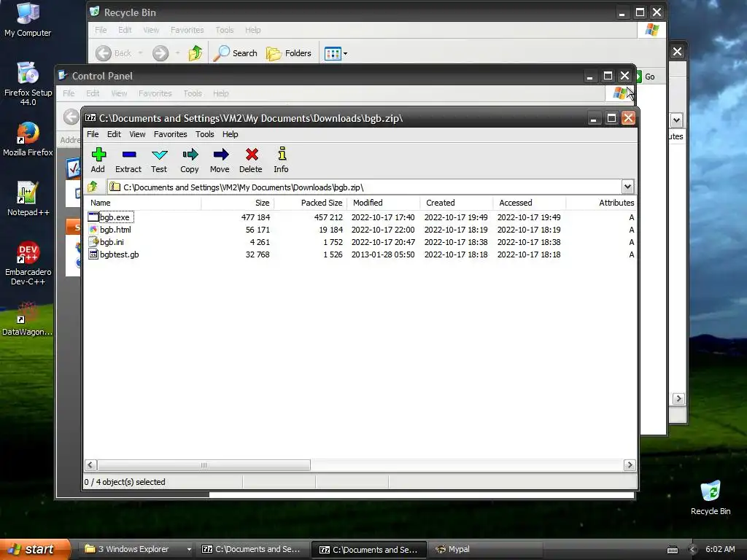Open Favorites menu in Control Panel window
Viewport: 747px width, 560px height.
pos(155,93)
